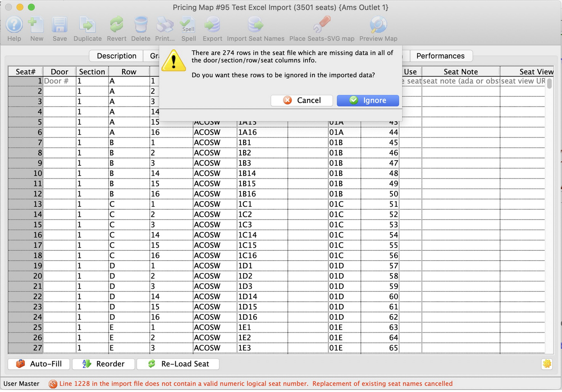This screenshot has width=562, height=392.
Task: Select seat name cell 1B14
Action: (262, 173)
